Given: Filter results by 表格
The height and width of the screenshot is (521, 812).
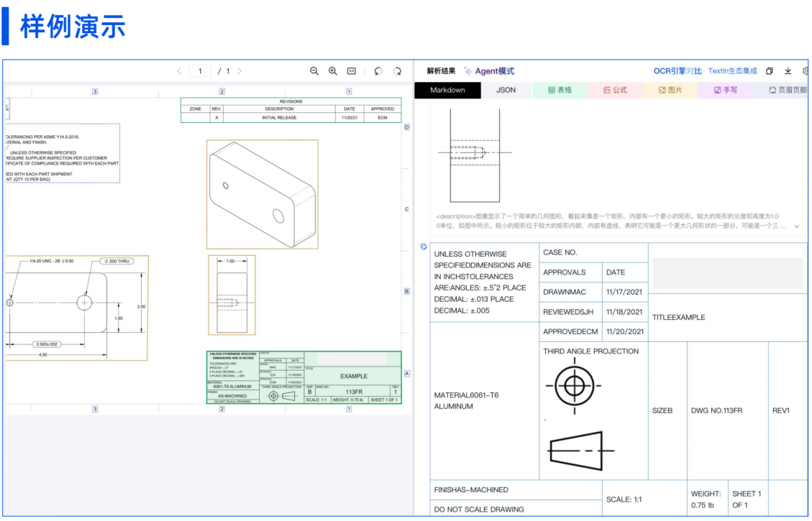Looking at the screenshot, I should click(x=560, y=90).
